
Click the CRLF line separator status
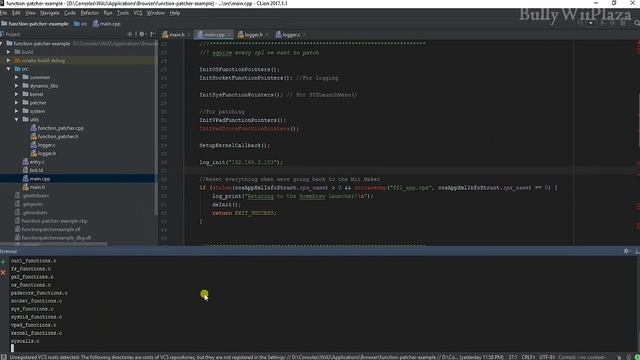[528, 357]
